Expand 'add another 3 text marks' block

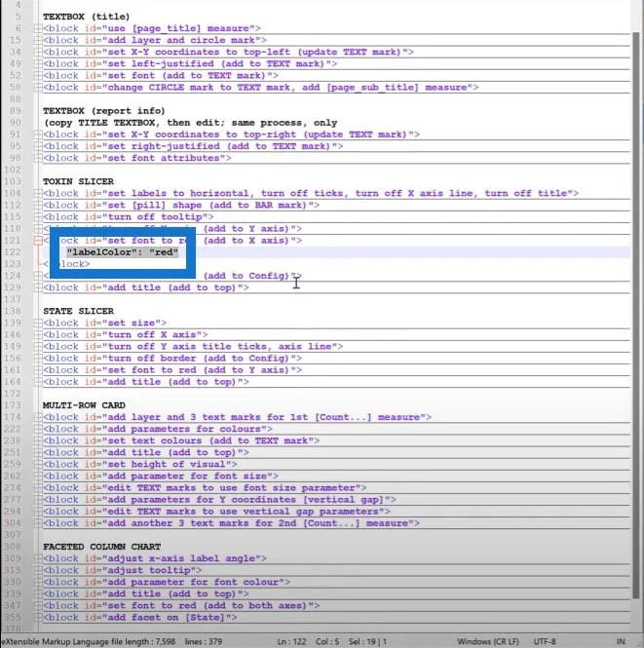click(x=38, y=523)
